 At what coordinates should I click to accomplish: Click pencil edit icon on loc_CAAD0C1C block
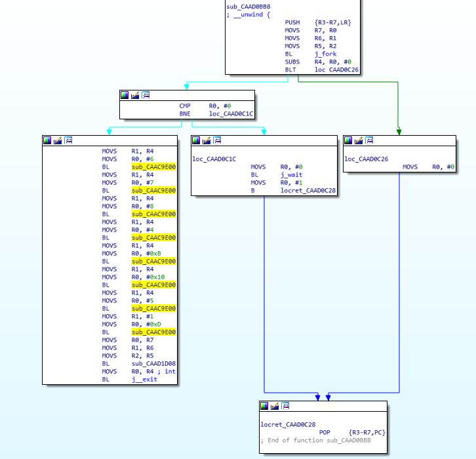pyautogui.click(x=207, y=140)
